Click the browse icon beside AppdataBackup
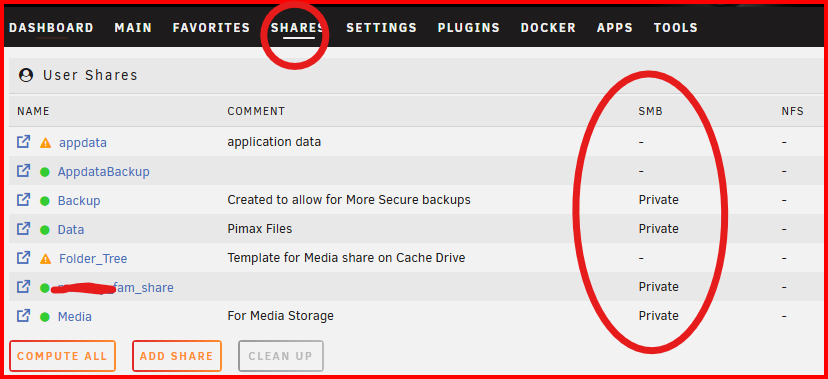Image resolution: width=828 pixels, height=379 pixels. (23, 170)
